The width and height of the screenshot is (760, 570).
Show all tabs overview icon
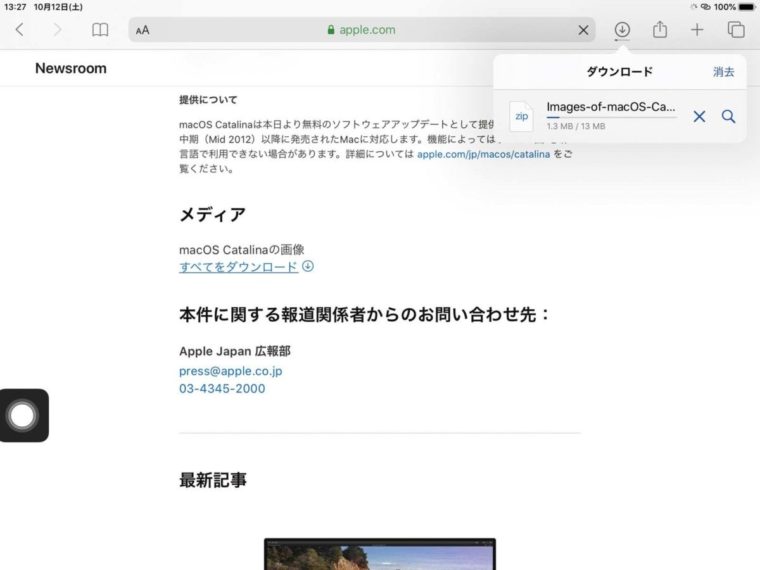tap(736, 30)
